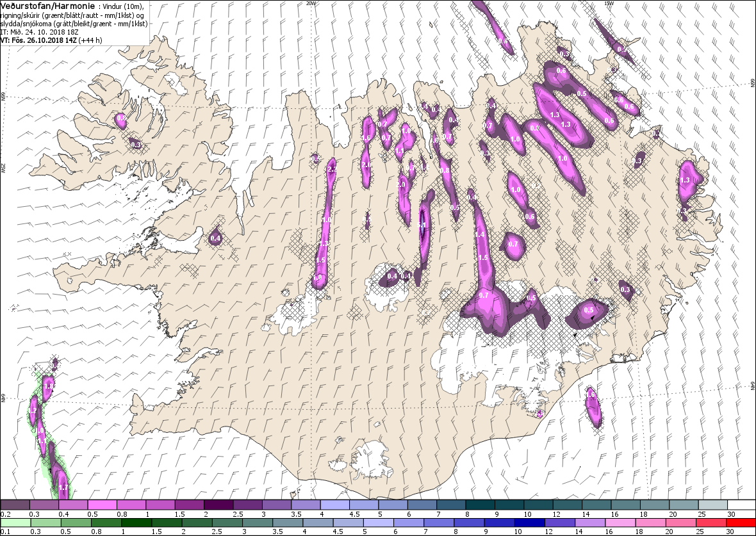
Task: Click the valid time line 'VT: Fös. 26.10.2018 14Z'
Action: [x=38, y=40]
